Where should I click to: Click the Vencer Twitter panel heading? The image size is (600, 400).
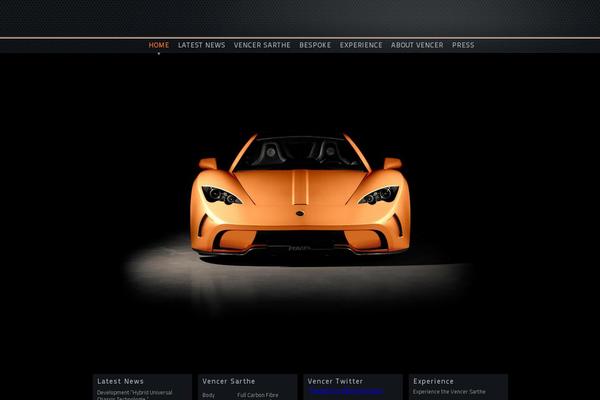coord(335,381)
